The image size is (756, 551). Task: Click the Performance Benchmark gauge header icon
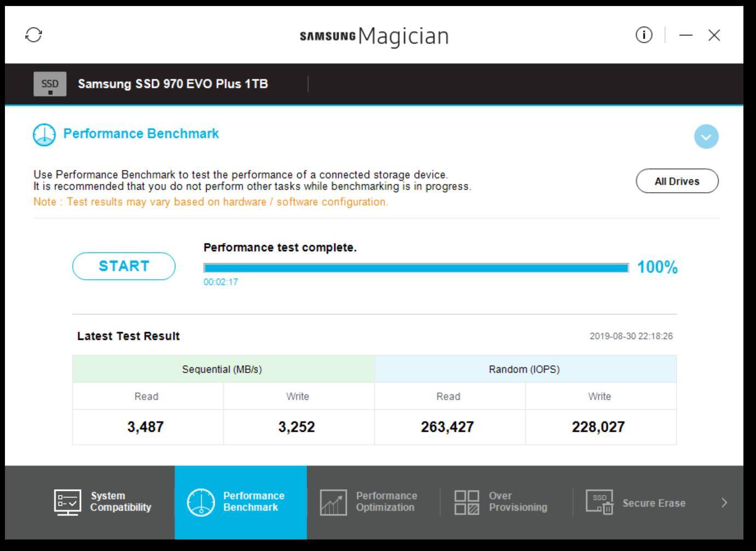click(x=44, y=135)
